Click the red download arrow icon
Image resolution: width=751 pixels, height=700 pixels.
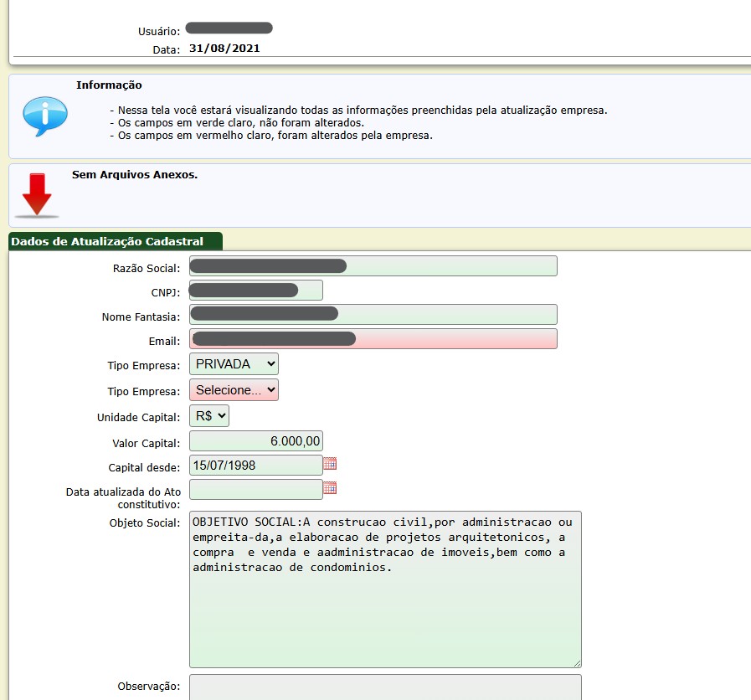37,195
